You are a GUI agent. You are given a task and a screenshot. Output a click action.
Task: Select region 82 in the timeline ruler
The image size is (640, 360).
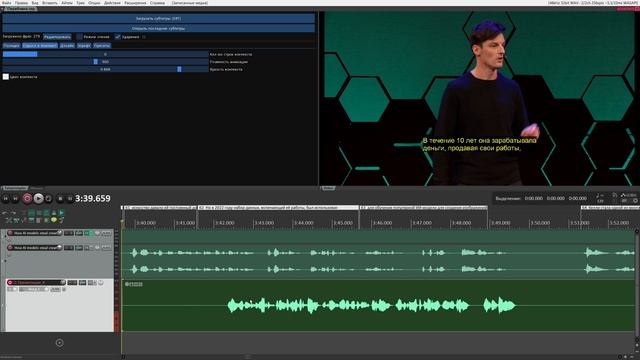[278, 208]
